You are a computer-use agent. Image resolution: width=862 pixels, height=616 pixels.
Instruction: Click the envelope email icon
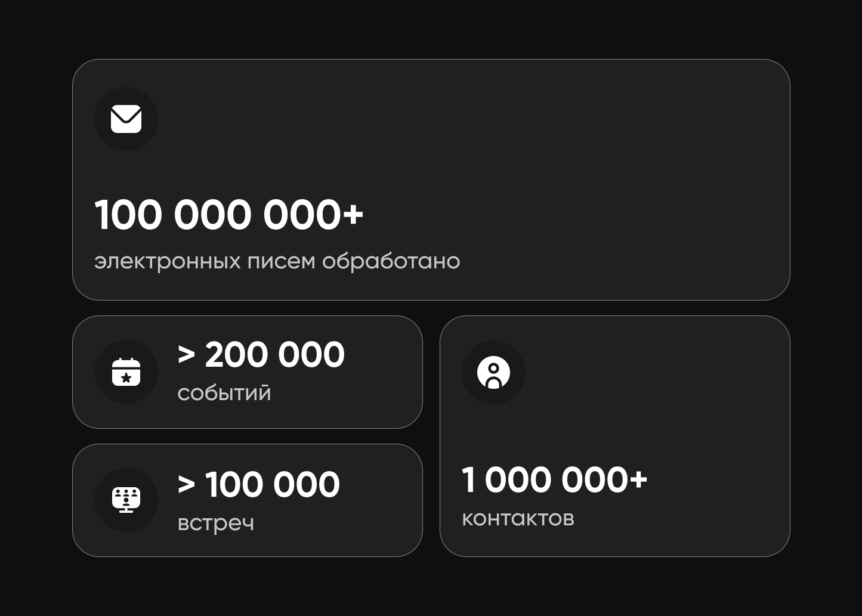click(x=126, y=119)
